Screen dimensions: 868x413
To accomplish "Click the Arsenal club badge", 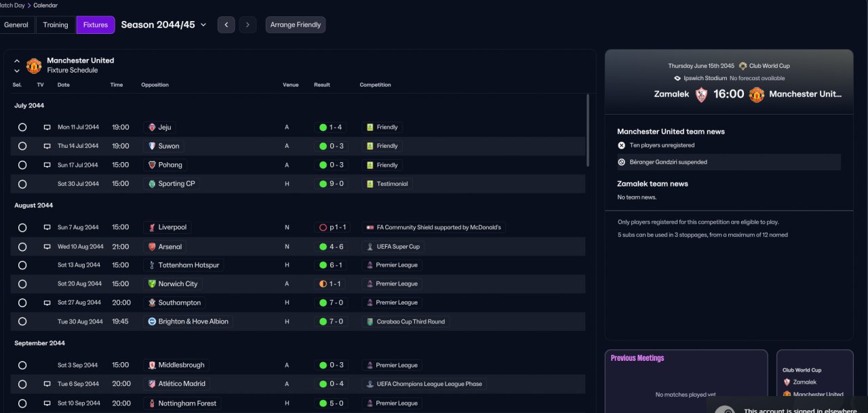I will click(x=152, y=247).
